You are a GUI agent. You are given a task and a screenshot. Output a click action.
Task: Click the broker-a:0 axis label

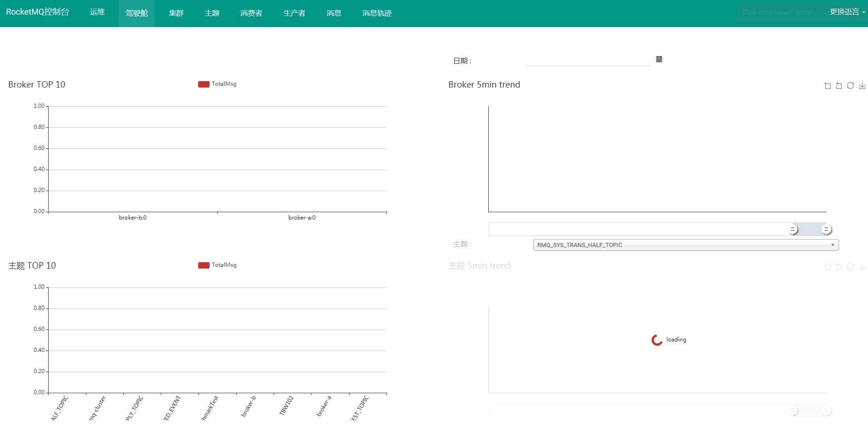click(x=302, y=218)
